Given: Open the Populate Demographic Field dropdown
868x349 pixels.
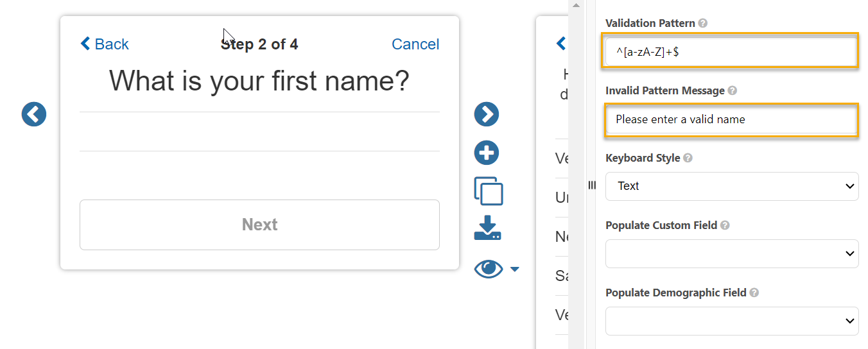Looking at the screenshot, I should tap(732, 321).
